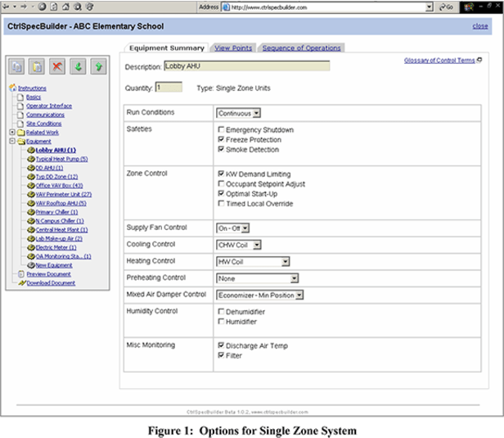Toggle the Occupant Setpoint Adjust checkbox
Viewport: 504px width, 438px height.
222,184
